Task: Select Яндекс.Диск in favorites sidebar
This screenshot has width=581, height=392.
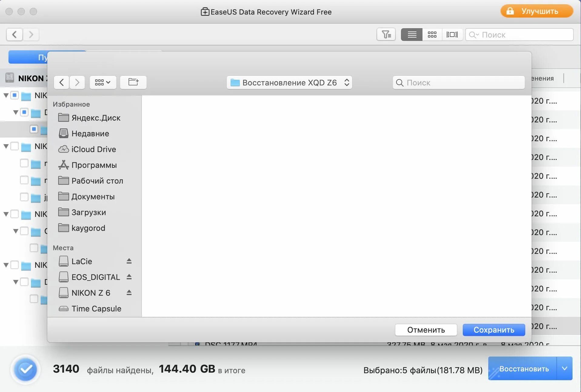Action: coord(94,118)
